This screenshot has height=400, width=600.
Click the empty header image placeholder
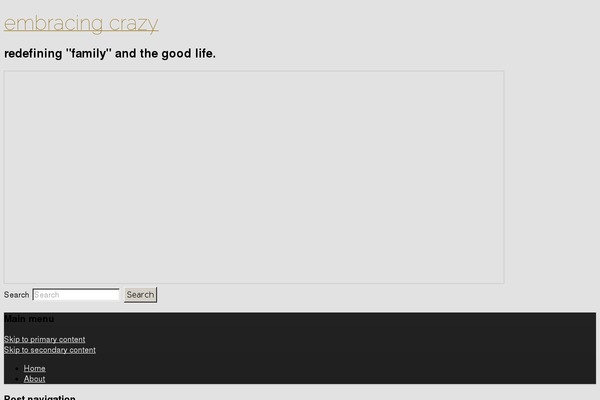click(x=254, y=177)
